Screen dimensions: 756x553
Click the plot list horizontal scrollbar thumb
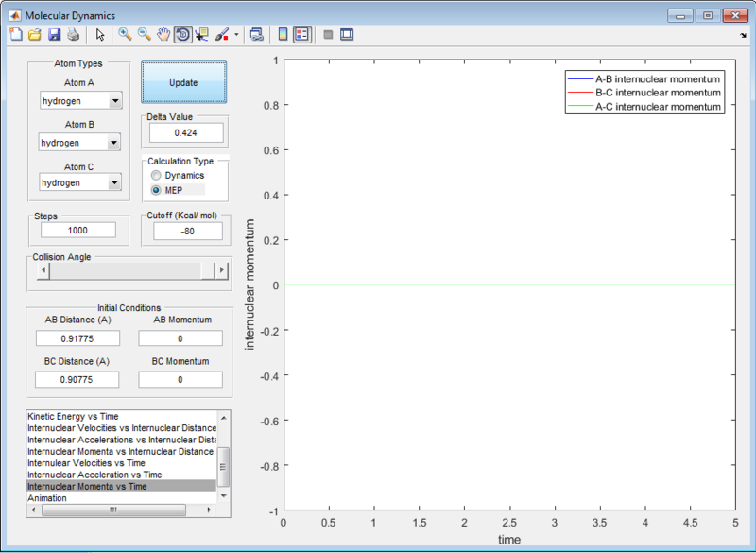coord(113,510)
